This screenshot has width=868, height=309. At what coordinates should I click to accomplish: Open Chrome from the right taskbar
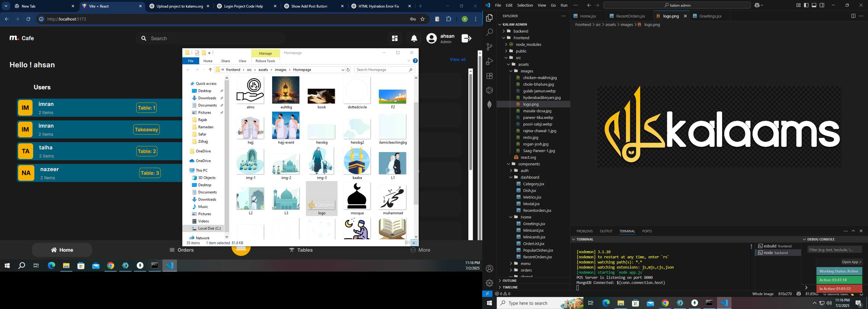click(x=665, y=303)
